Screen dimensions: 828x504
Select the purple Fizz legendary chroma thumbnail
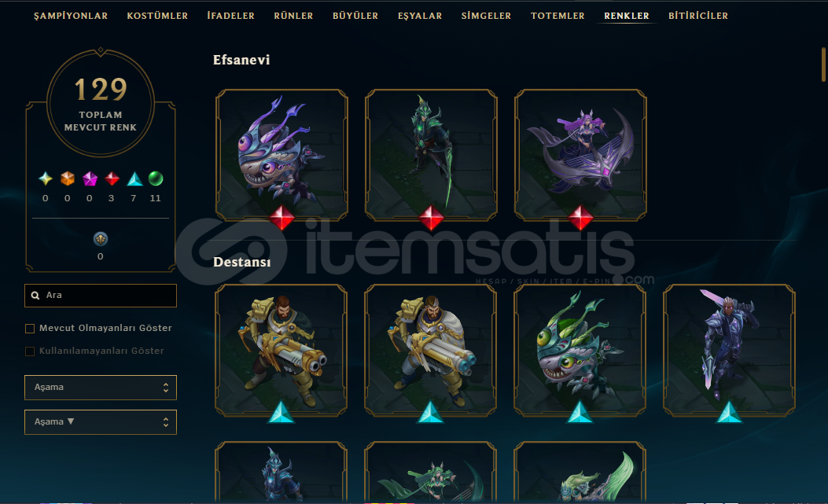click(282, 155)
